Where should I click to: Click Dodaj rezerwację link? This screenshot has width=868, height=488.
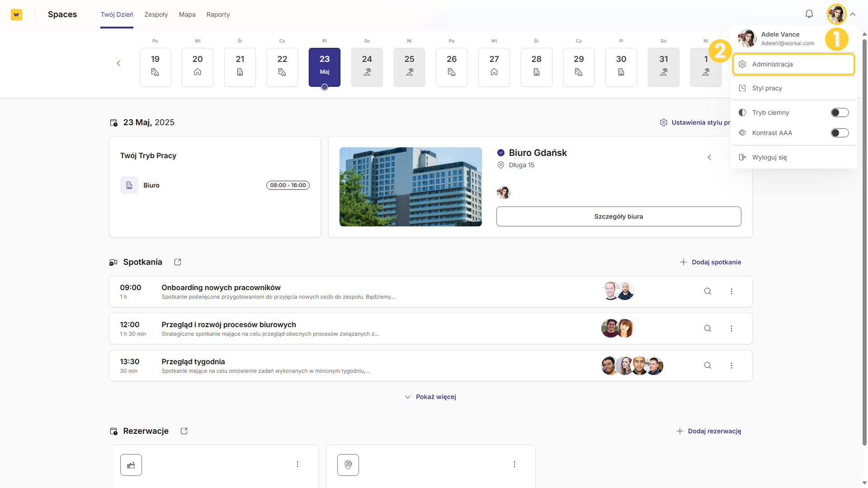click(x=708, y=431)
